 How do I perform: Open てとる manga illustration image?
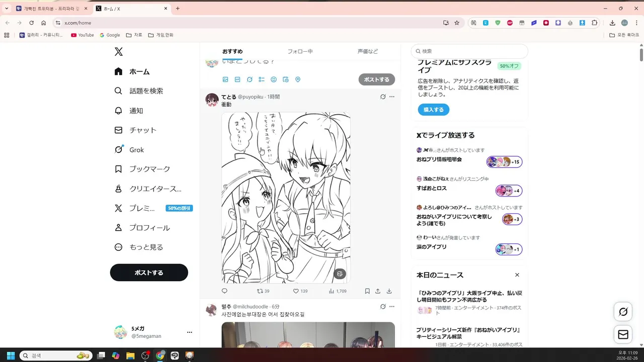click(286, 197)
